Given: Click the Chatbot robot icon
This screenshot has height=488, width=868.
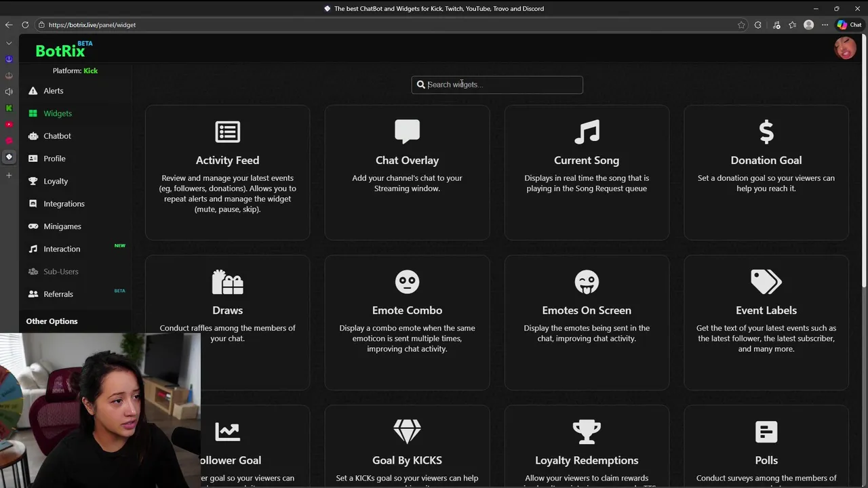Looking at the screenshot, I should click(33, 136).
